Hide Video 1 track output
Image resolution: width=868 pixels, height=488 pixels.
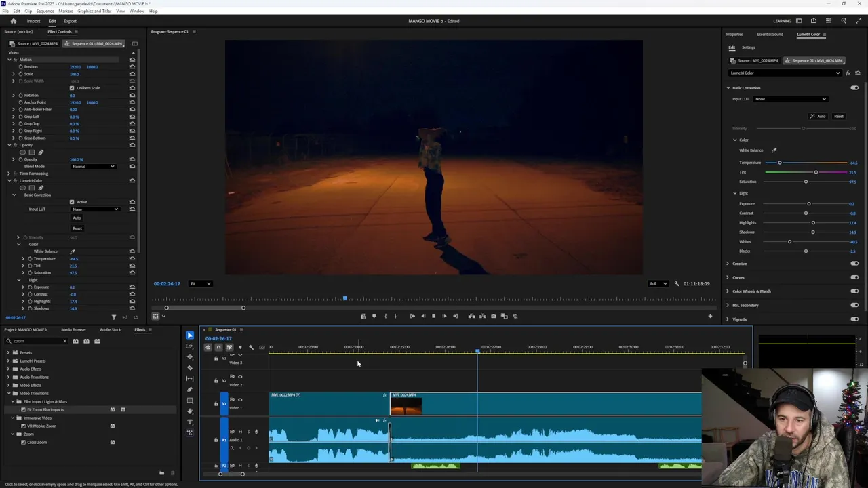239,400
